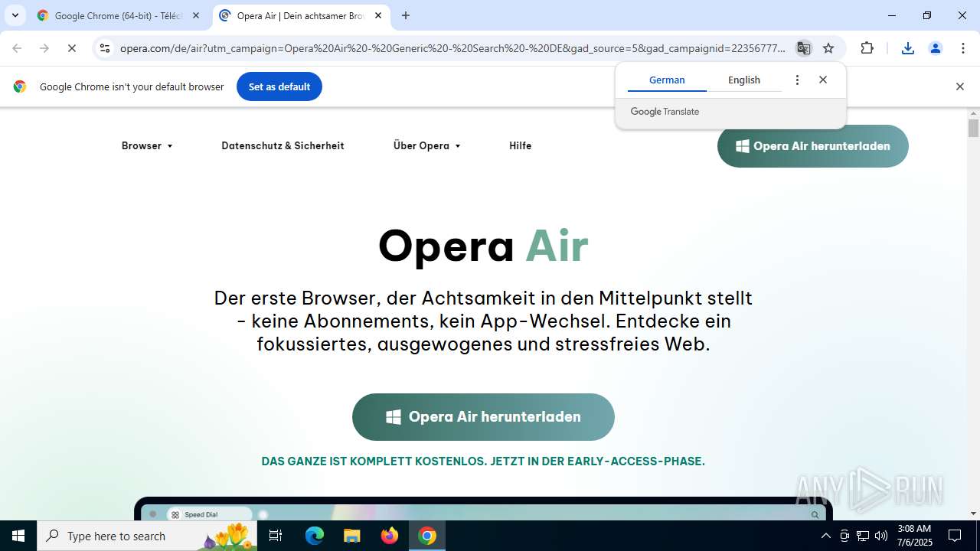Open network status tray icon
The height and width of the screenshot is (551, 980).
click(863, 536)
